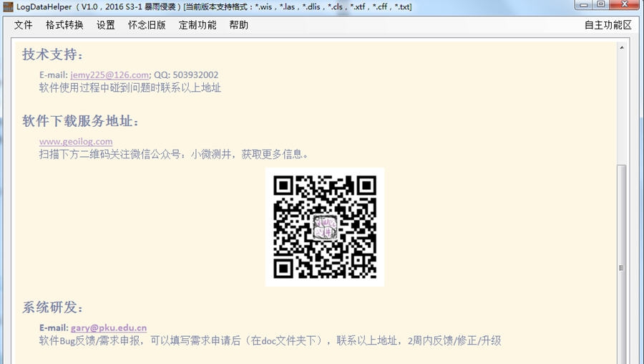
Task: Click the QQ: 503932002 text
Action: [186, 75]
